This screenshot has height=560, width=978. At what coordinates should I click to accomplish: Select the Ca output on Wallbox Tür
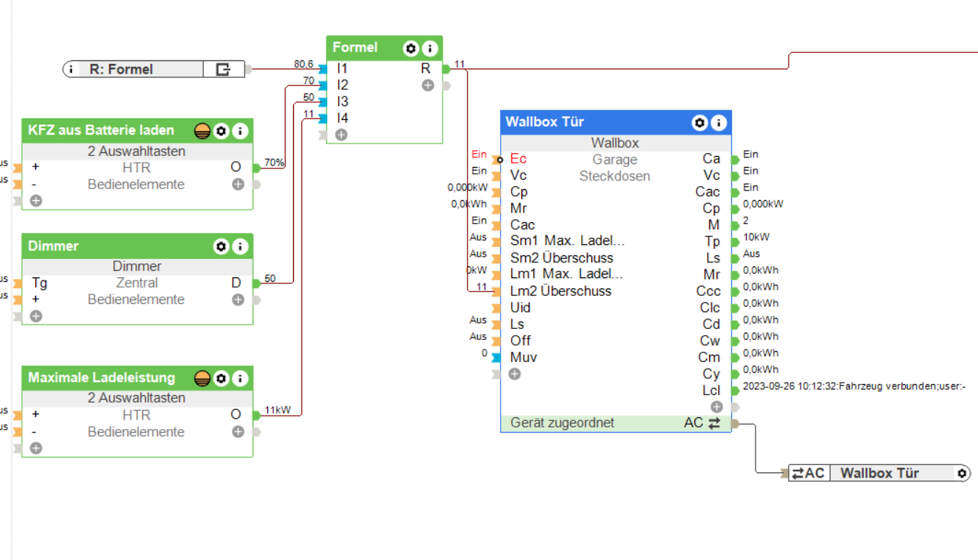click(711, 158)
